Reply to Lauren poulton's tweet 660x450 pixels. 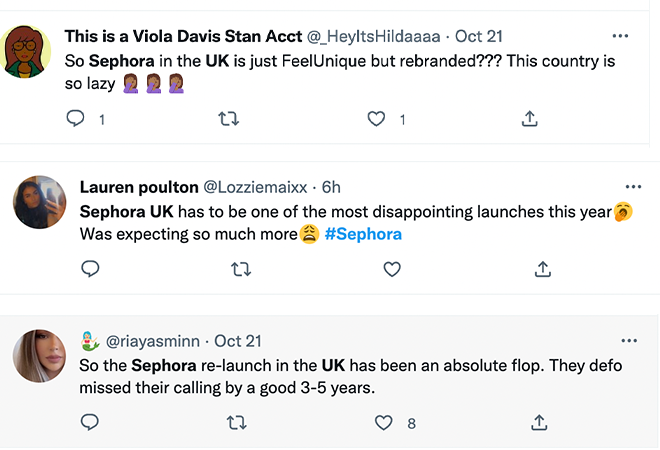[89, 269]
